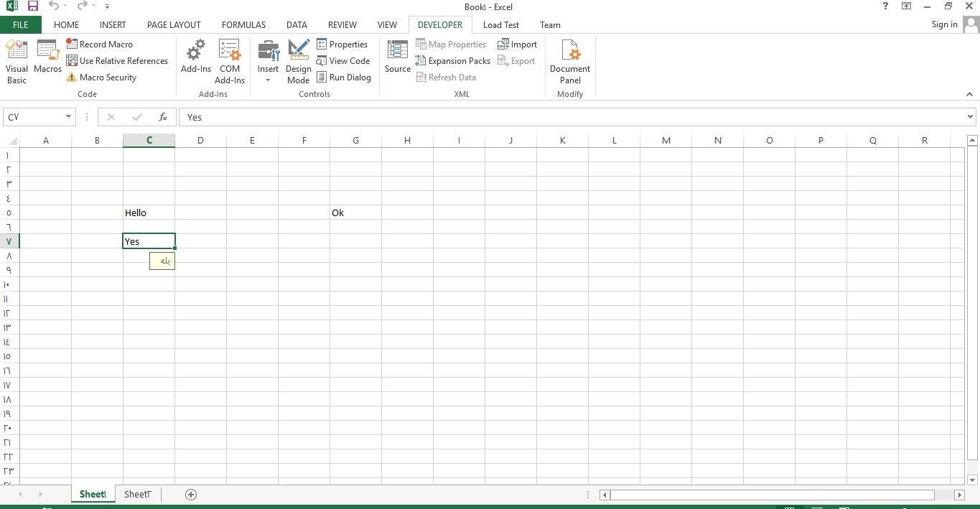Viewport: 980px width, 509px height.
Task: Switch to the HOME tab
Action: click(66, 24)
